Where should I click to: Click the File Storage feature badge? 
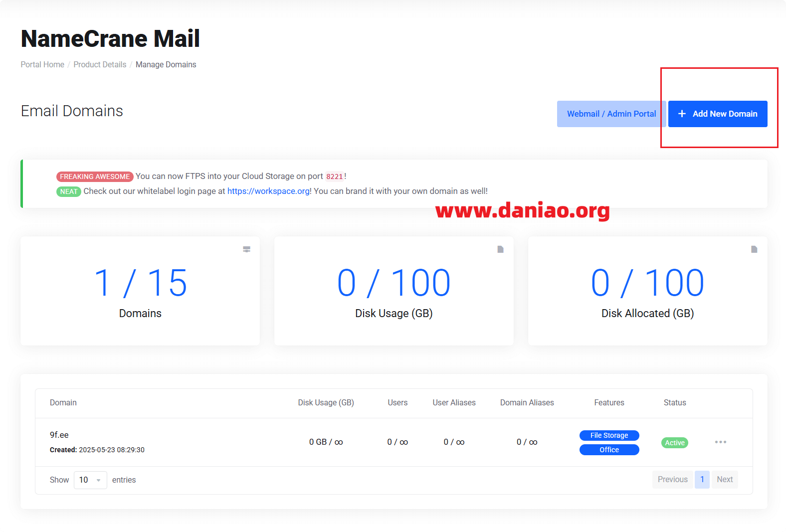609,435
